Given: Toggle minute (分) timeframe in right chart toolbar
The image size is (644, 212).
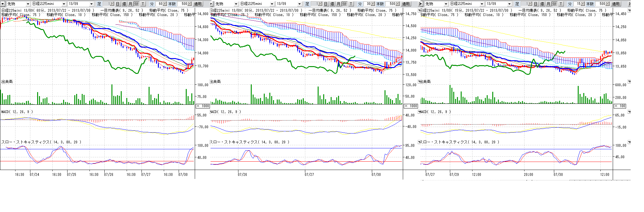Looking at the screenshot, I should [554, 4].
